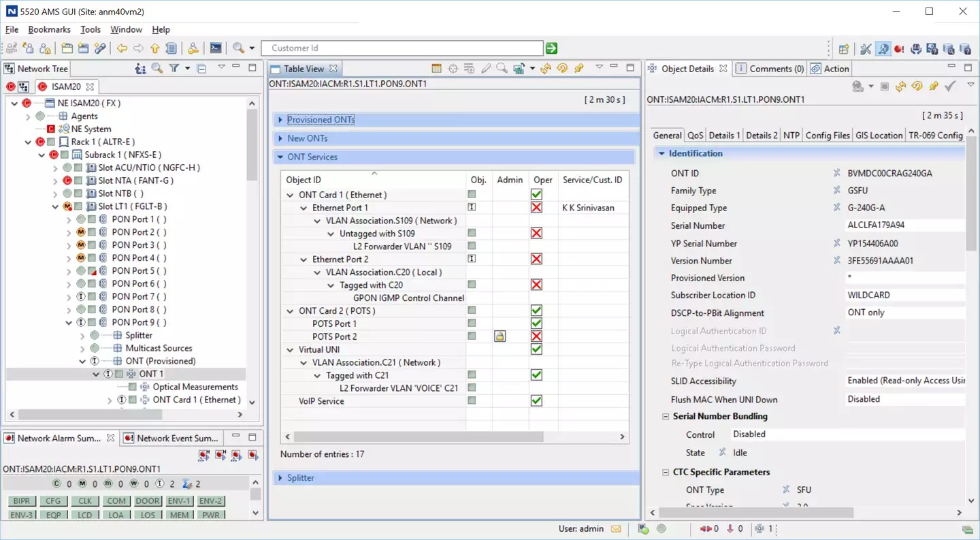This screenshot has height=540, width=980.
Task: Click the table grid icon in Table View toolbar
Action: pyautogui.click(x=437, y=68)
